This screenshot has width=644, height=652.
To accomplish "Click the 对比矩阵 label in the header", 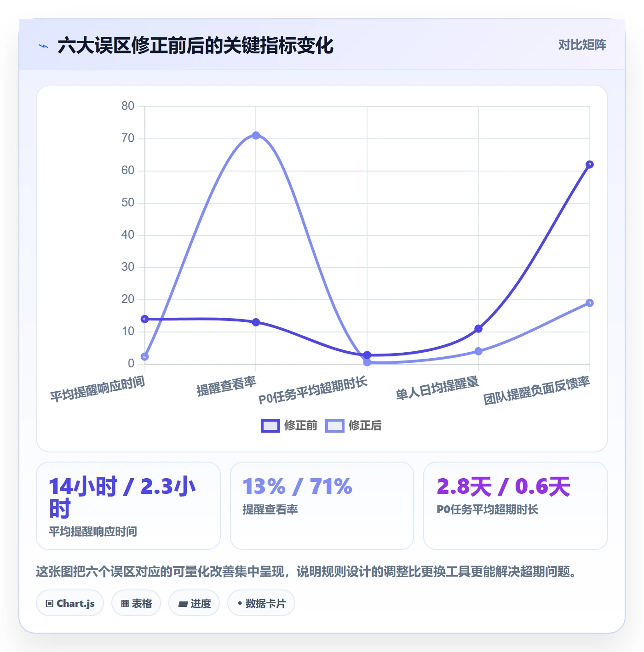I will [582, 45].
